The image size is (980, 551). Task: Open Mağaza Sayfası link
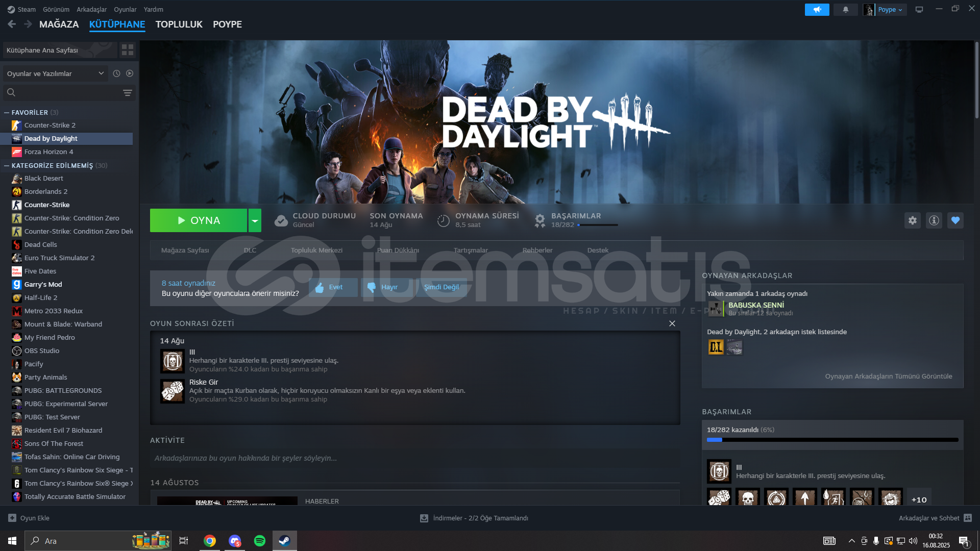click(185, 250)
